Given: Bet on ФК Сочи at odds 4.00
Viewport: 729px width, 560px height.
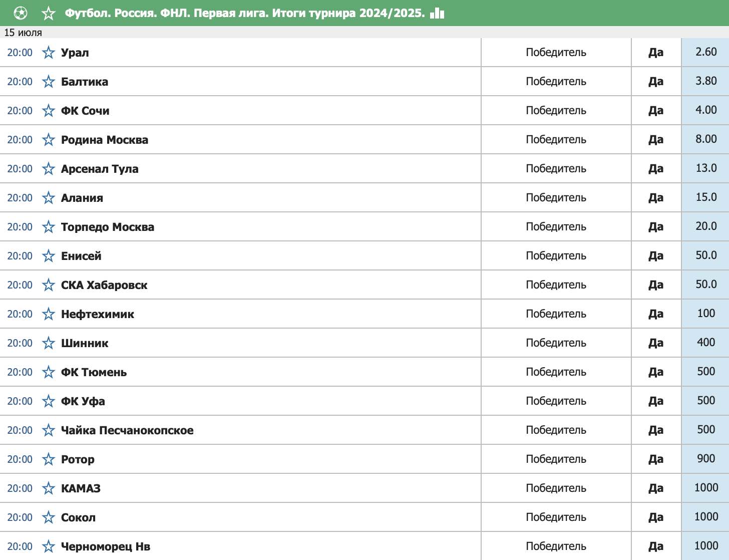Looking at the screenshot, I should [705, 110].
